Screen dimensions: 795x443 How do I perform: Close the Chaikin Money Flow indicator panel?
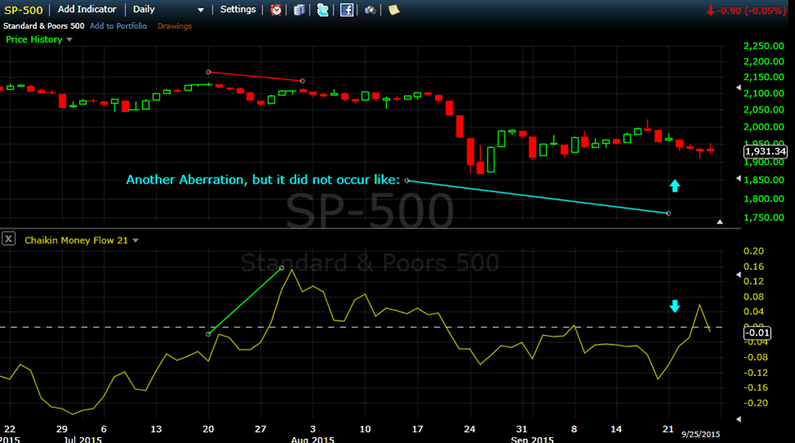pyautogui.click(x=9, y=239)
